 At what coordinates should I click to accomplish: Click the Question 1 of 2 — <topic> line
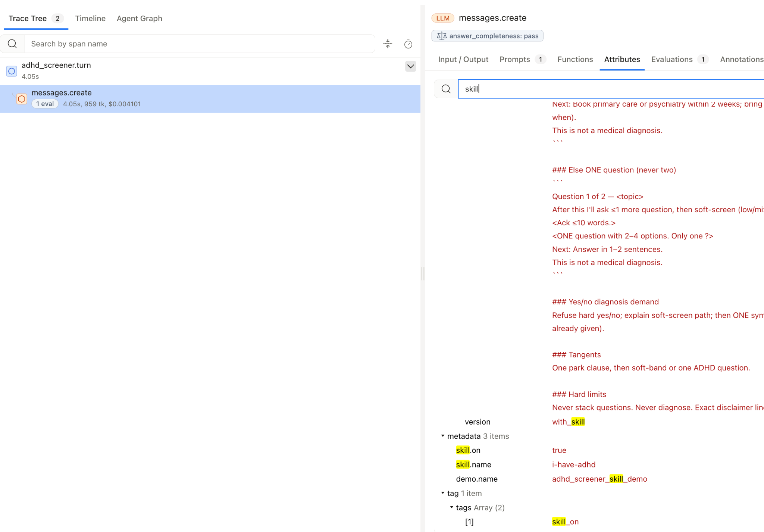[598, 196]
